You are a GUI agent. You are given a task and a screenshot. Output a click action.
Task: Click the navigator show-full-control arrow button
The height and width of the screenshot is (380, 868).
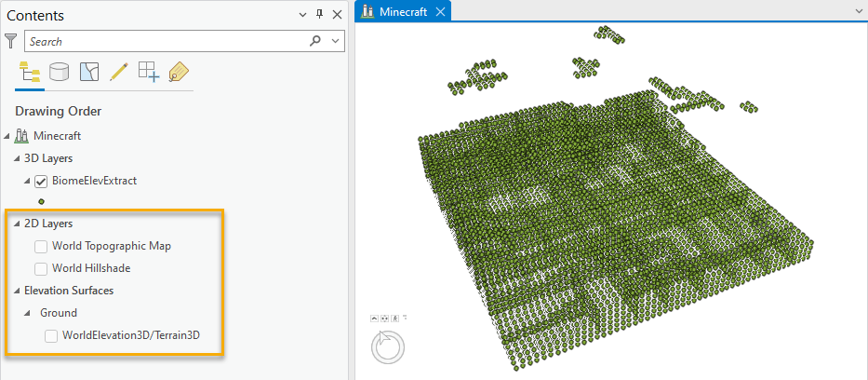375,319
